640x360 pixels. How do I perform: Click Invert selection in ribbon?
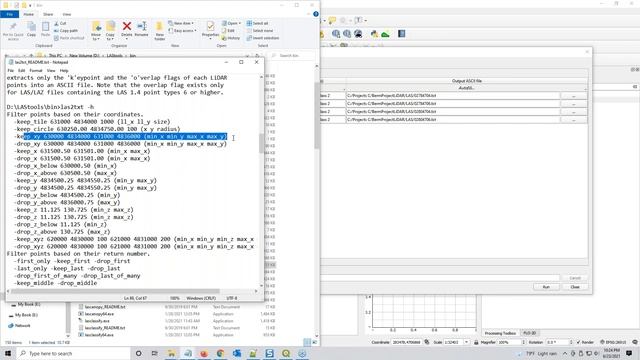pyautogui.click(x=262, y=38)
